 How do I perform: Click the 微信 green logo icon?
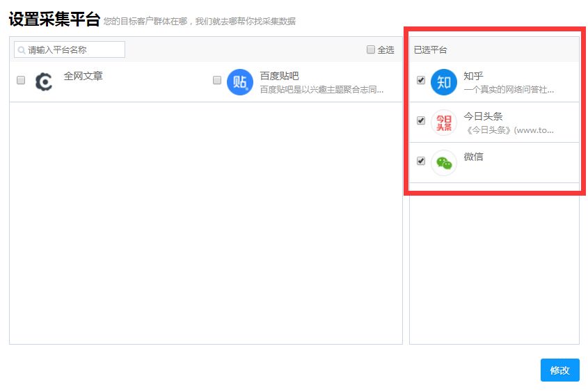click(x=444, y=163)
